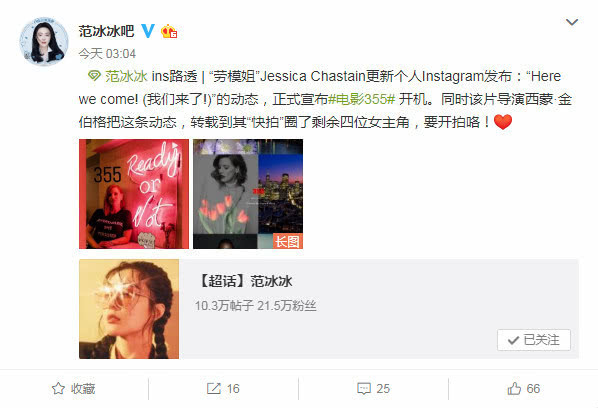Open the #电影355# hashtag
Image resolution: width=598 pixels, height=408 pixels.
(x=362, y=100)
